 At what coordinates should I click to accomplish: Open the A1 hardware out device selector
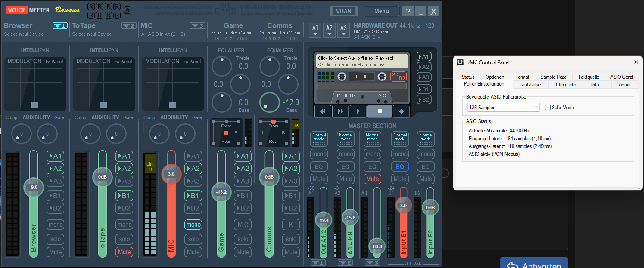(315, 30)
